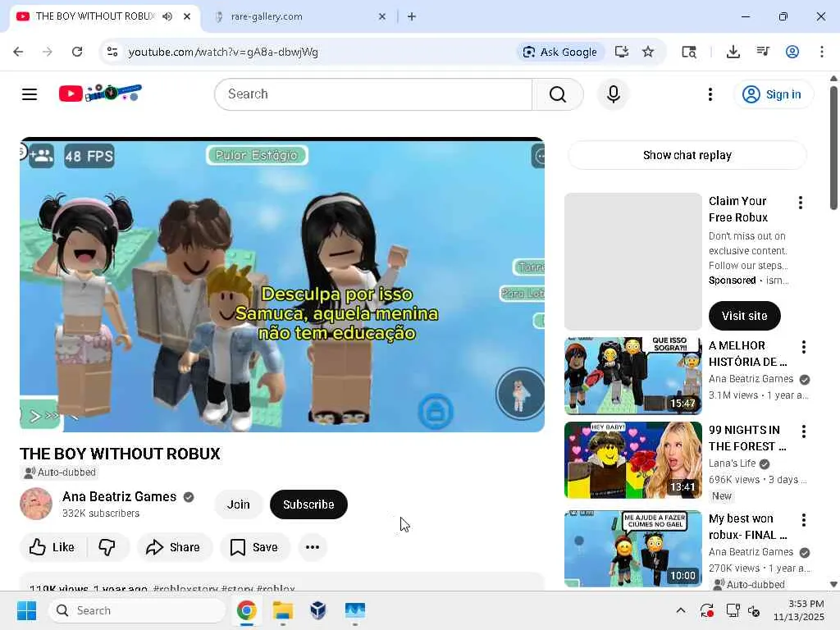This screenshot has width=840, height=630.
Task: Open 99 NIGHTS IN THE FOREST thumbnail
Action: click(x=632, y=460)
